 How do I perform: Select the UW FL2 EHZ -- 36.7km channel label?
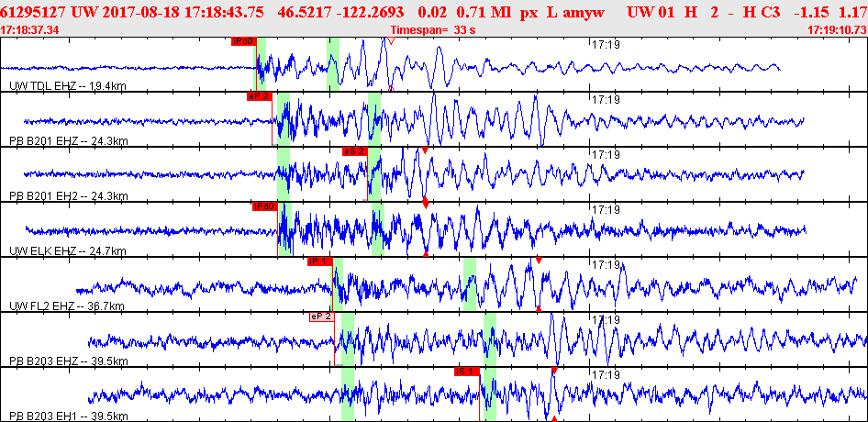click(67, 305)
